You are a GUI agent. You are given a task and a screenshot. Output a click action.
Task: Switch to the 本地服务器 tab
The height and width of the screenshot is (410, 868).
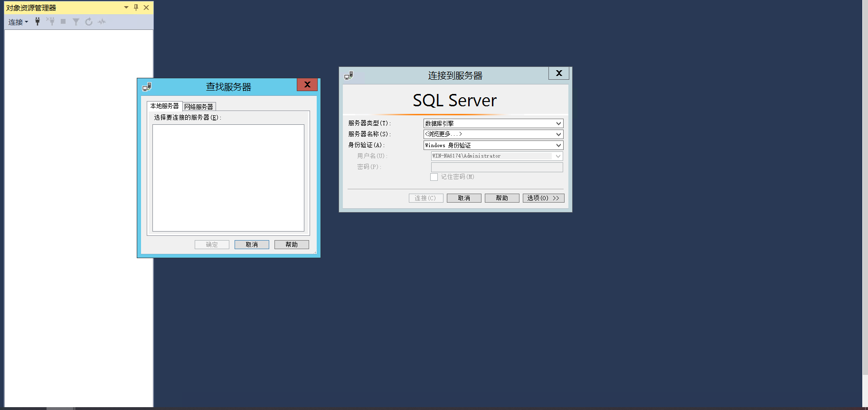click(x=164, y=106)
